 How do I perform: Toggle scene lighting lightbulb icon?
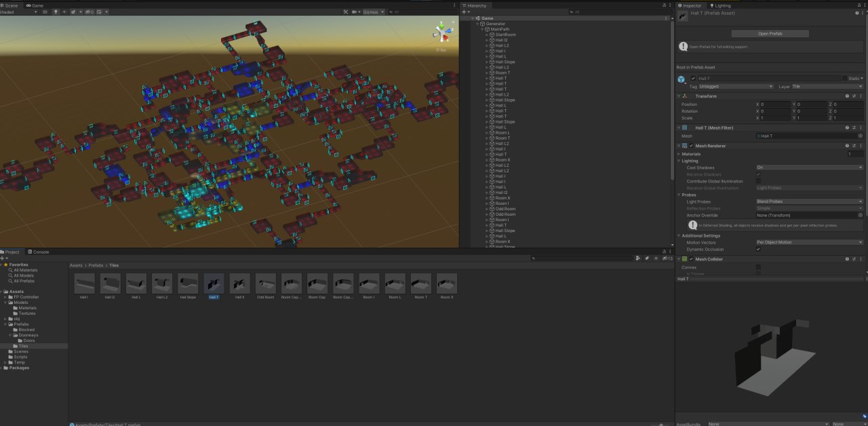56,12
